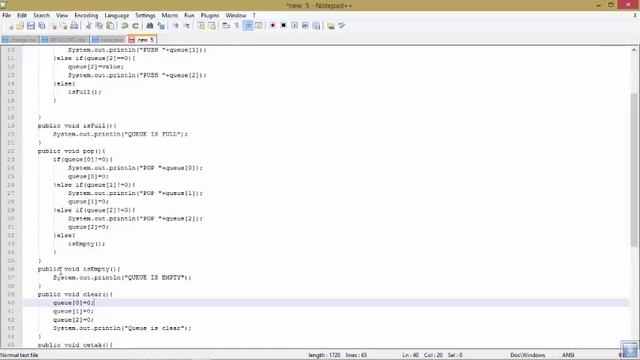The height and width of the screenshot is (360, 640).
Task: Close document using menu bar X button
Action: pyautogui.click(x=635, y=15)
